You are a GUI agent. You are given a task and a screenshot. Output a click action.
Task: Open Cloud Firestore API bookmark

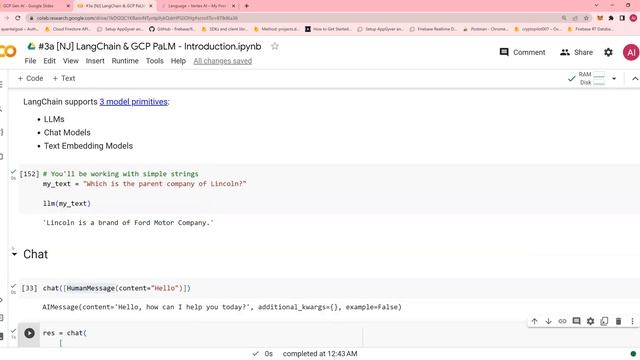(68, 29)
